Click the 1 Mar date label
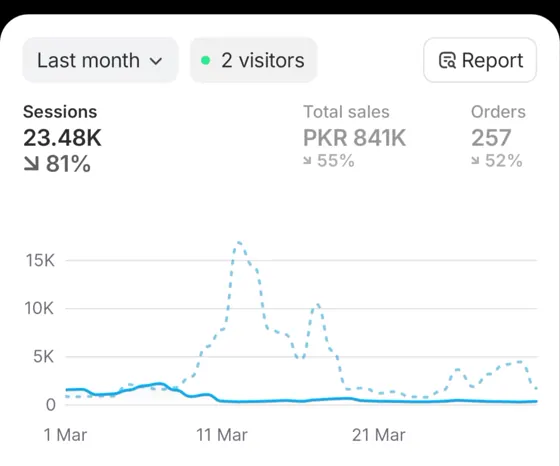 (x=65, y=435)
